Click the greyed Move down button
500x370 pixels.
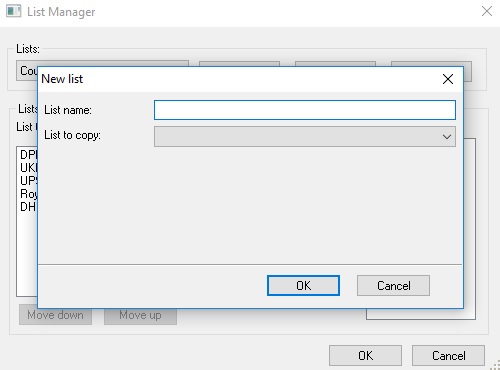(55, 316)
